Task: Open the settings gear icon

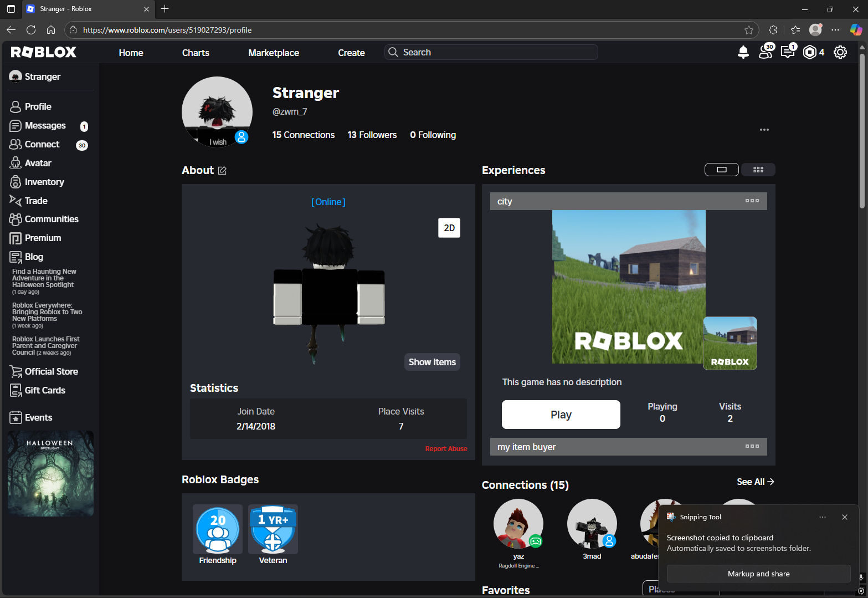Action: 840,52
